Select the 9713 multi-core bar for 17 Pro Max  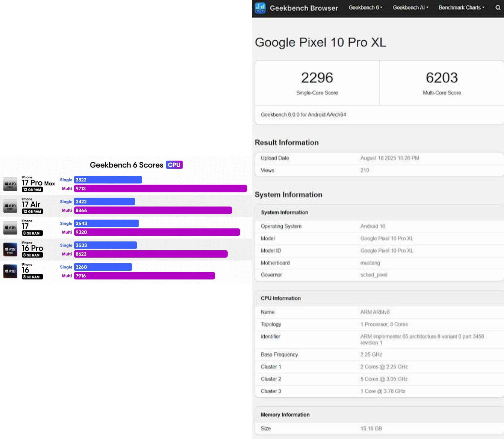160,188
